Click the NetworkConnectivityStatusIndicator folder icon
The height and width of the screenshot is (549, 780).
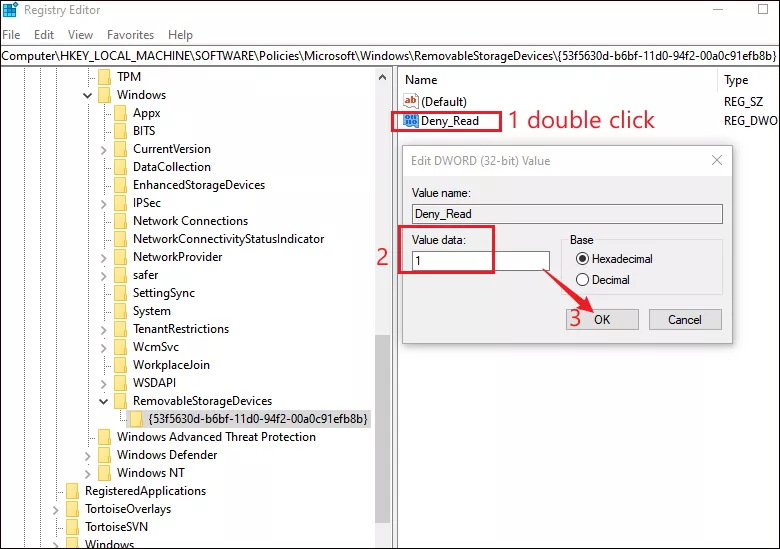[x=120, y=239]
